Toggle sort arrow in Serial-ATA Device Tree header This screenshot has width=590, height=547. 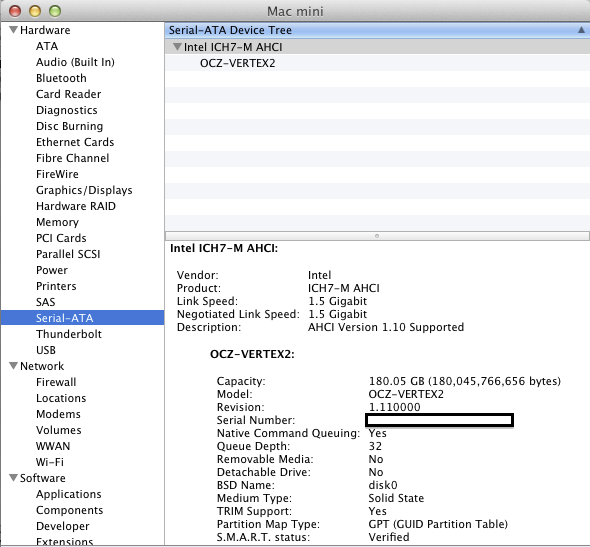click(x=581, y=30)
